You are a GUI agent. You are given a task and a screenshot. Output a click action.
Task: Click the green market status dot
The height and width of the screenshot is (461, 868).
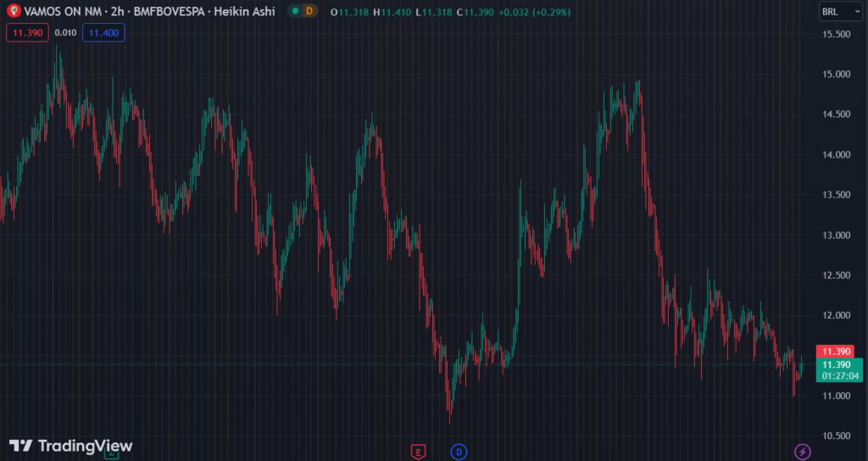pos(295,11)
